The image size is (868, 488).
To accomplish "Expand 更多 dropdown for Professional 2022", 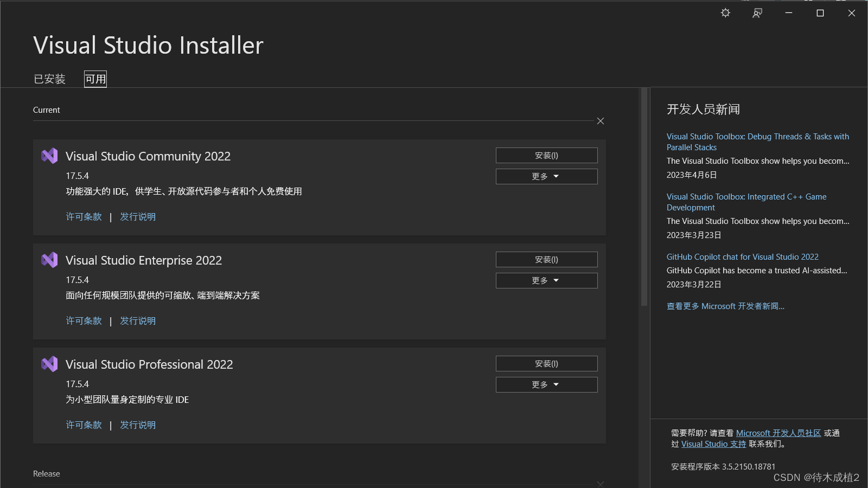I will 547,385.
